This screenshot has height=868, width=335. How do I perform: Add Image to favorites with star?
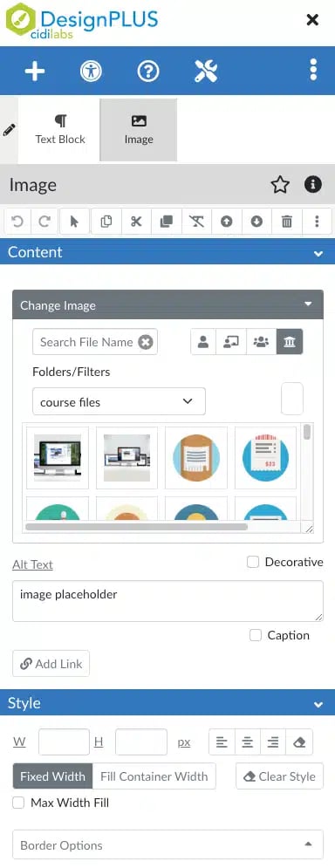pos(280,185)
